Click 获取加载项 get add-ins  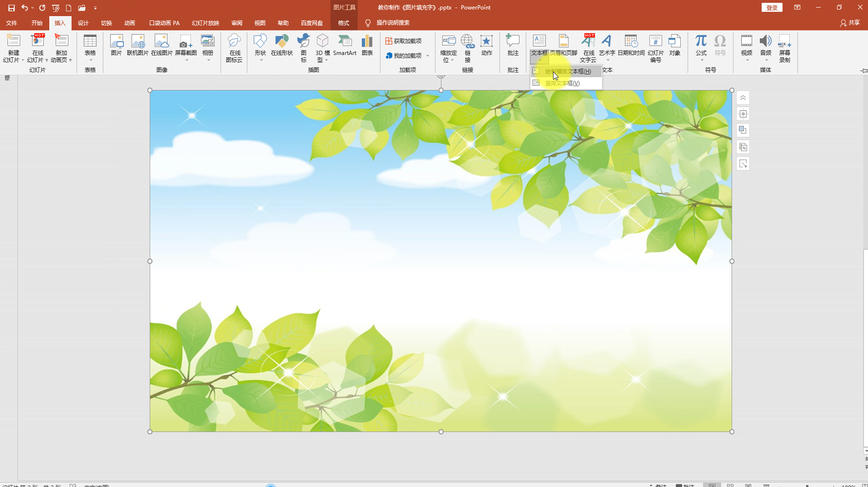(x=403, y=41)
